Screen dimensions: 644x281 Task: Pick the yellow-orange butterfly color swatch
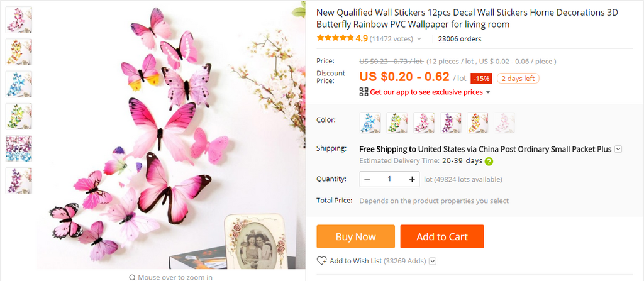(x=477, y=123)
